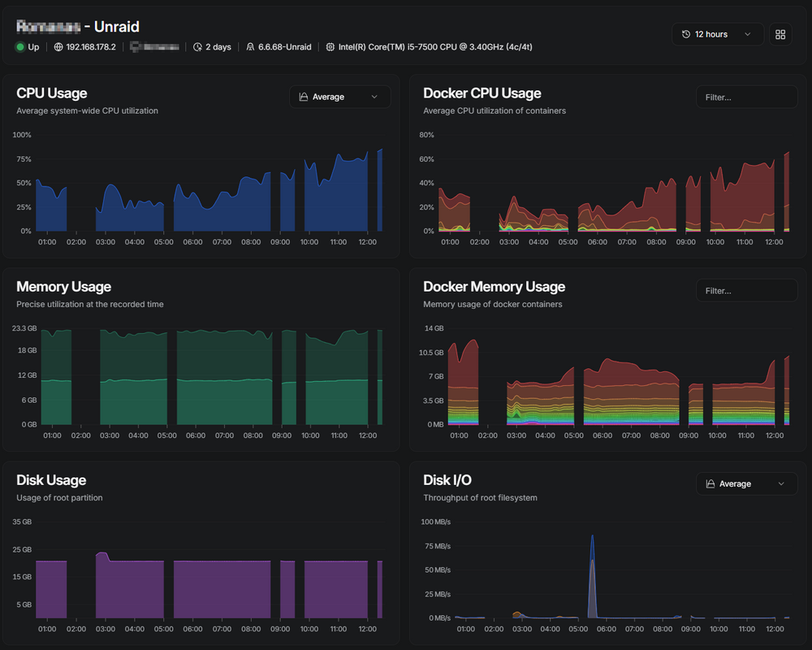Open the Disk I/O Average dropdown

point(747,483)
